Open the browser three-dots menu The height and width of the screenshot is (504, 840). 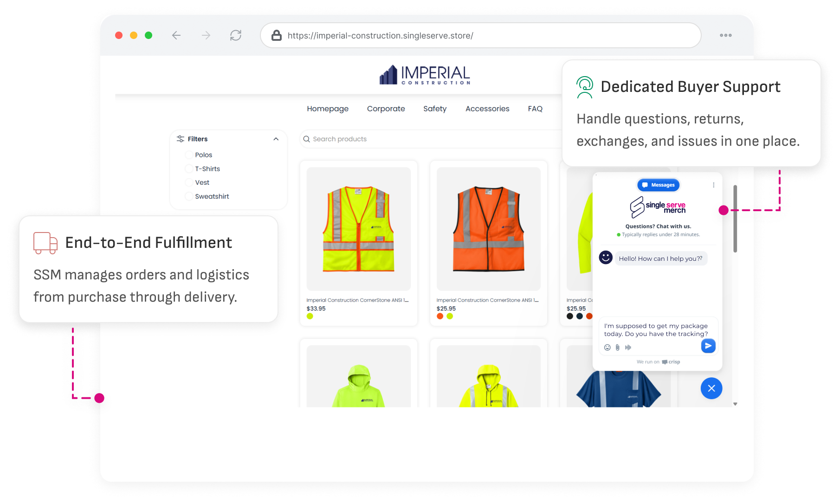[726, 35]
